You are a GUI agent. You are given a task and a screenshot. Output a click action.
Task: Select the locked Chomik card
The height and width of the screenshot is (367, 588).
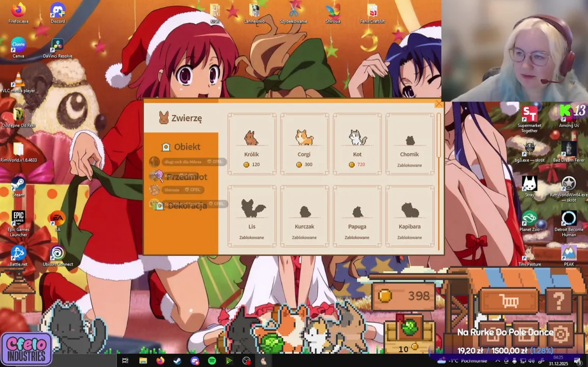(x=410, y=144)
